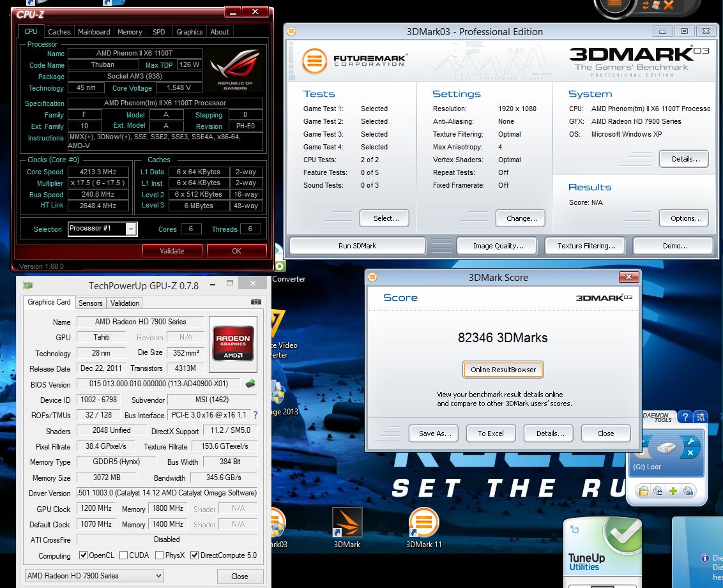Click the (G:) Leer virtual drive icon
Image resolution: width=723 pixels, height=588 pixels.
666,448
